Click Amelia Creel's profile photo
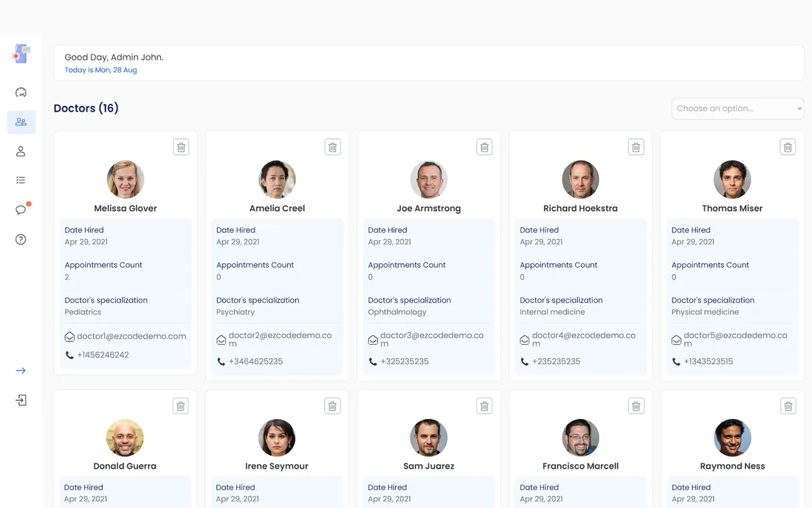Screen dimensions: 812x508 pos(277,179)
